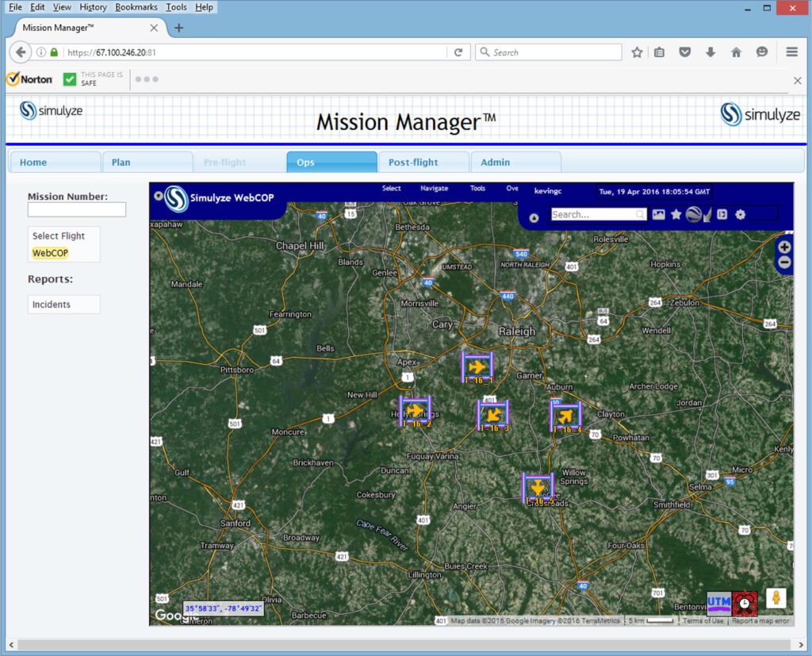Click the horizontal scrollbar left arrow
Image resolution: width=812 pixels, height=656 pixels.
(x=11, y=645)
